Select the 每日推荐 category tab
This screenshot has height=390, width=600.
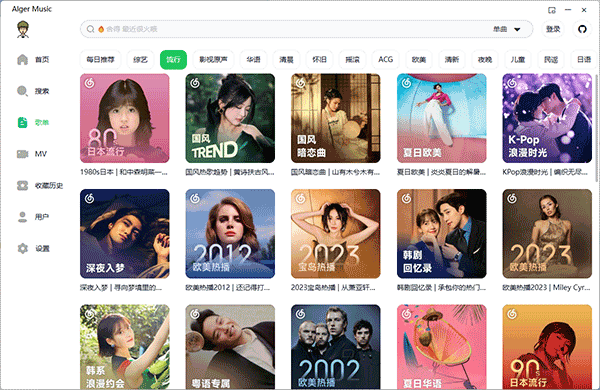point(100,60)
